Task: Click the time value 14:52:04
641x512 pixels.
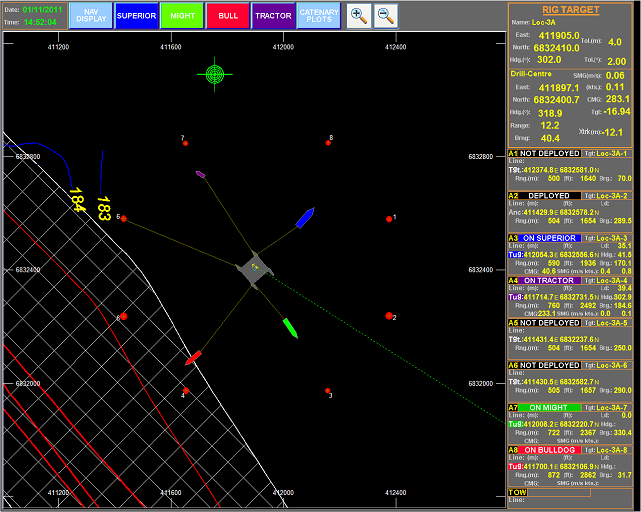Action: (x=40, y=22)
